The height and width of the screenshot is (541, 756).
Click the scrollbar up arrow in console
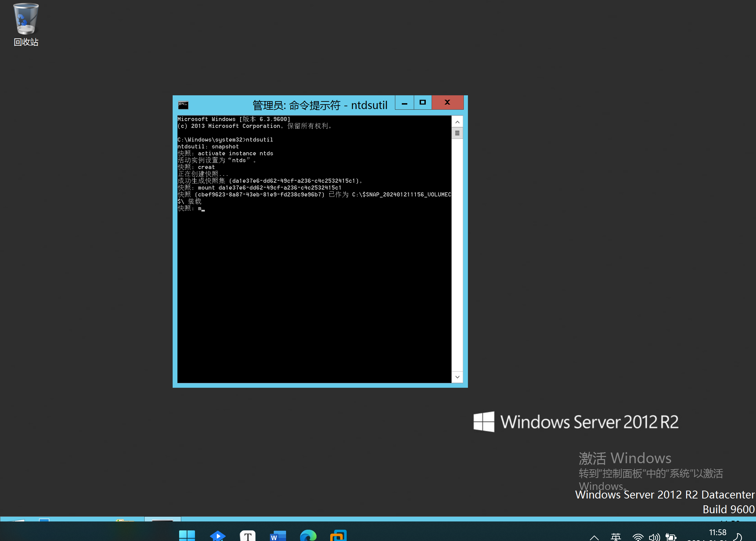tap(457, 122)
